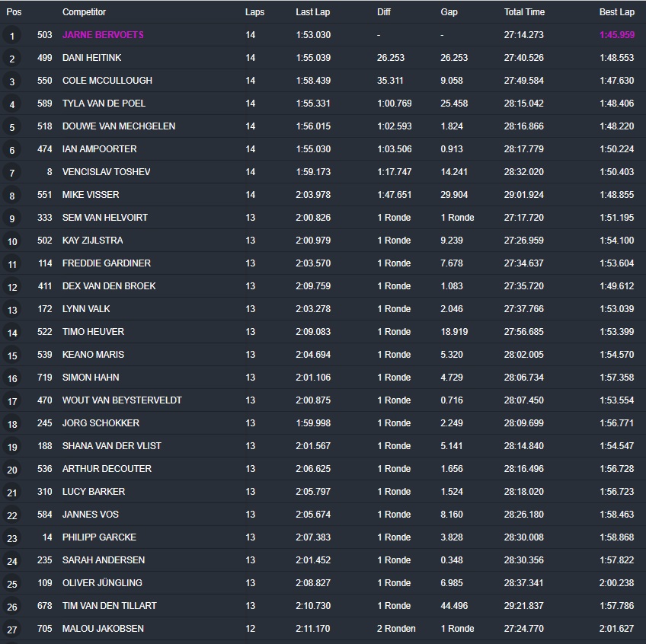Screen dimensions: 646x644
Task: Click Tim van den Tillart's total time 29:21.837
Action: click(x=523, y=606)
